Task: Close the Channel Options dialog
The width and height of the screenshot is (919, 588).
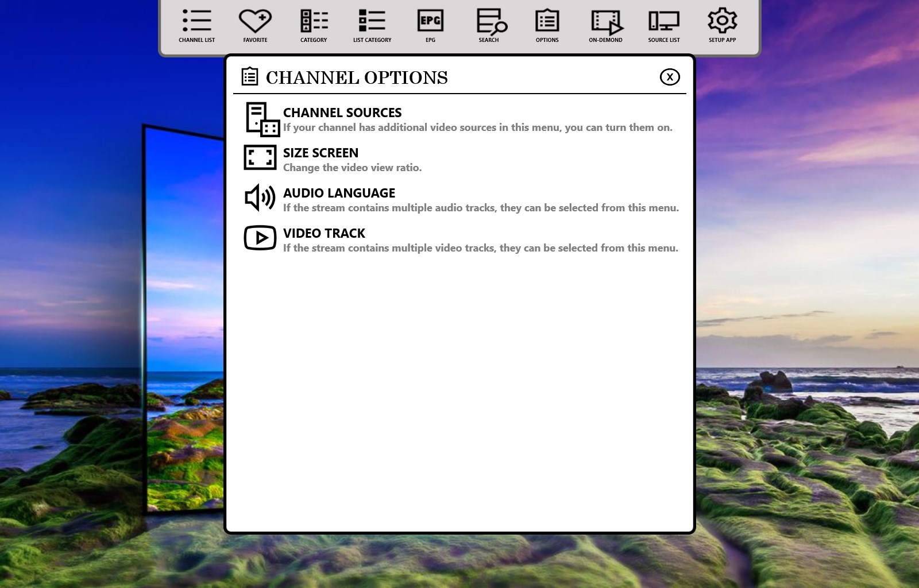Action: [670, 77]
